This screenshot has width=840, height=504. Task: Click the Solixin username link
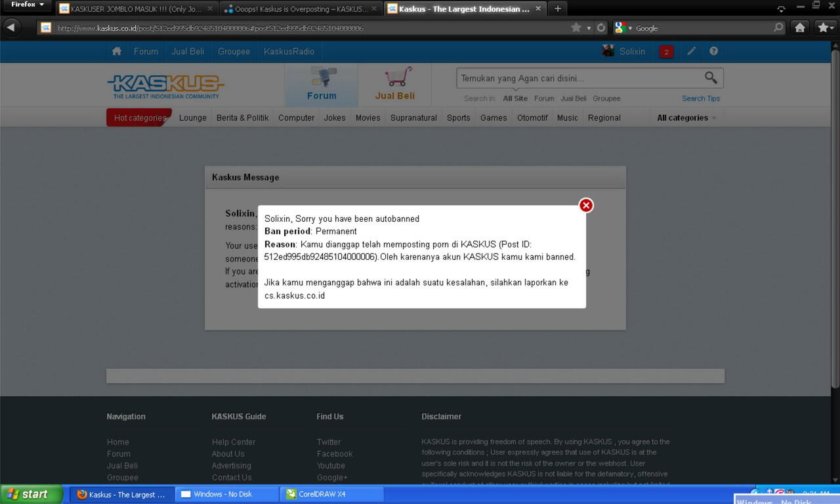632,51
